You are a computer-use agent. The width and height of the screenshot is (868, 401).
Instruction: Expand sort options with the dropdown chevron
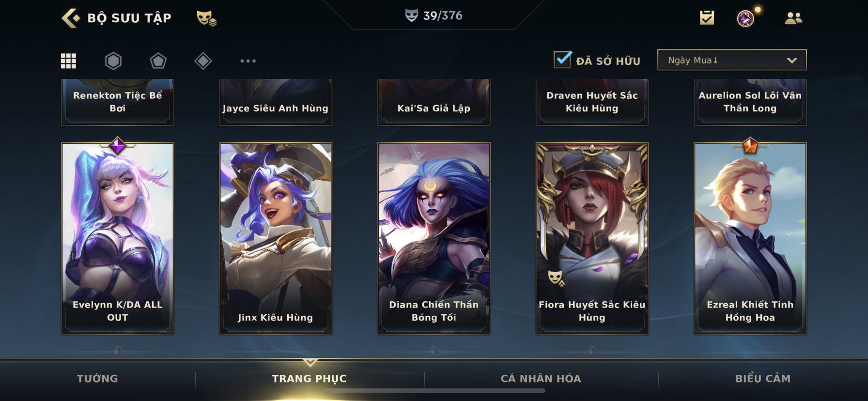[x=792, y=61]
